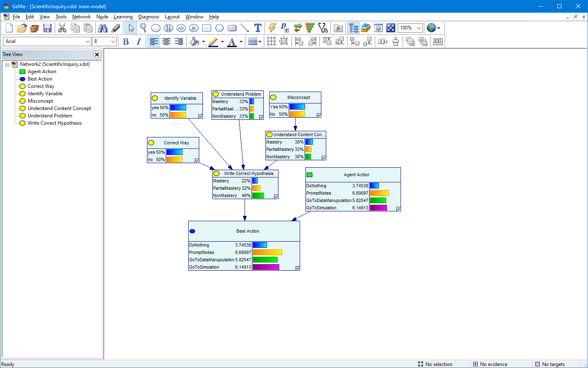The image size is (588, 368).
Task: Toggle checkbox on Understand Content Concept node
Action: [324, 158]
